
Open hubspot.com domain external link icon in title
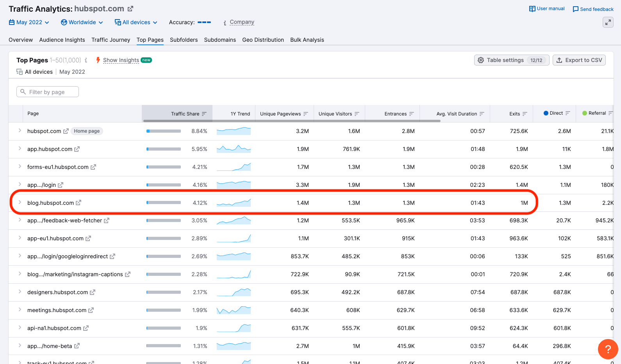(x=130, y=9)
